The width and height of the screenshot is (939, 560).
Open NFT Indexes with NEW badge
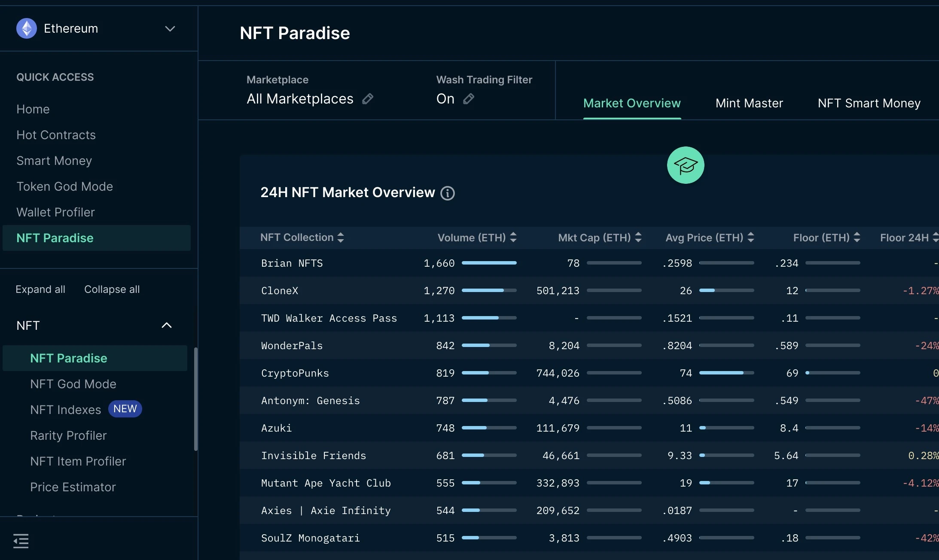[66, 410]
